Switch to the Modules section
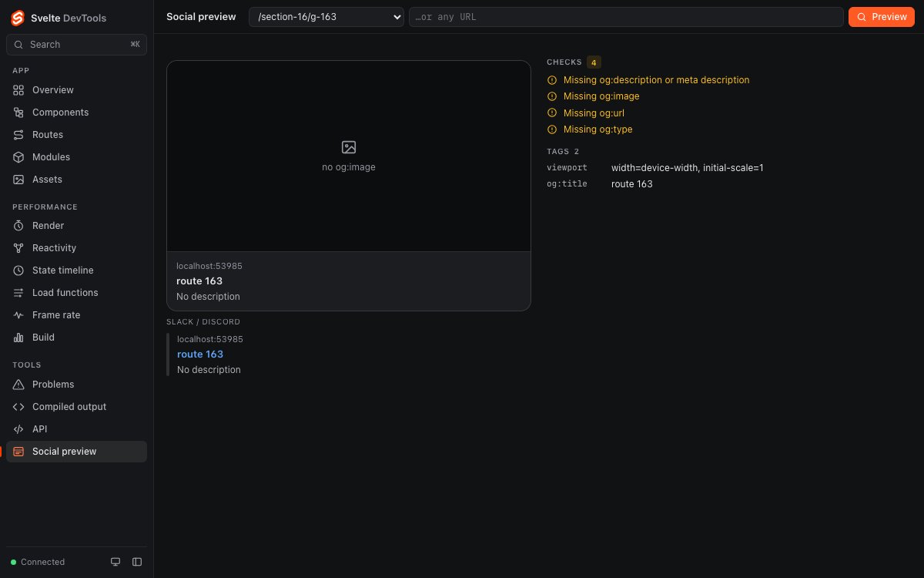Screen dimensions: 924x578 tap(76, 157)
